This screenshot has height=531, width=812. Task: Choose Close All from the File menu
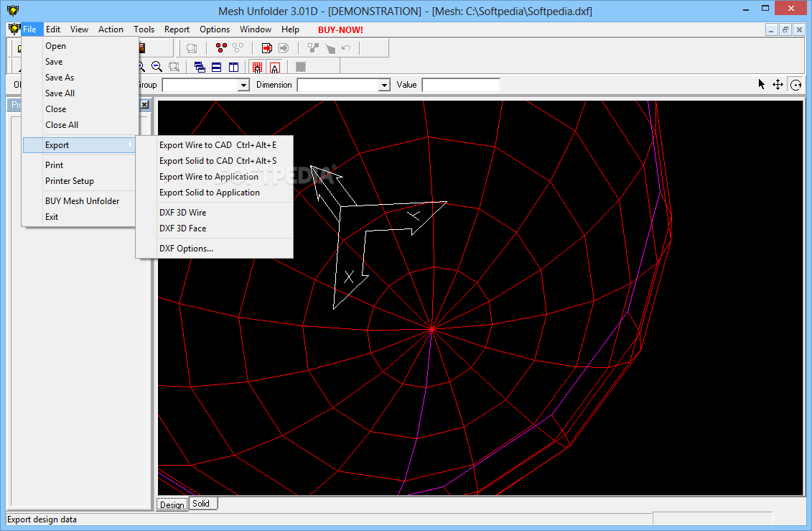point(80,125)
